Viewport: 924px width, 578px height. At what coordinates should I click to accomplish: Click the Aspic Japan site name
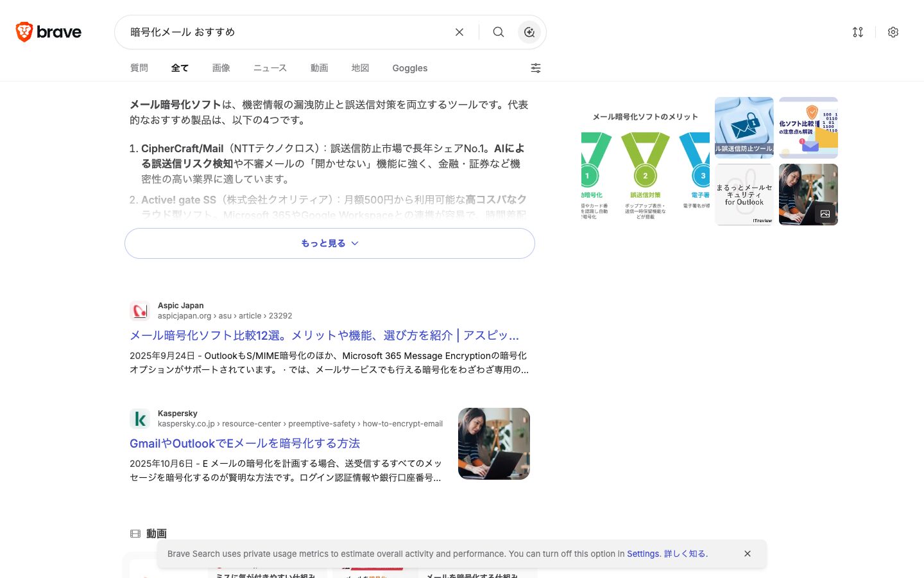click(x=181, y=306)
